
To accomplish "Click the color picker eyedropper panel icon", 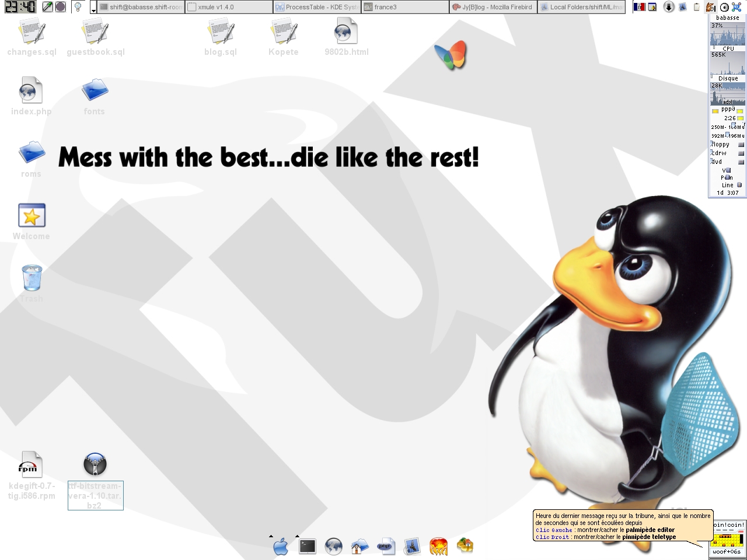I will pos(47,7).
